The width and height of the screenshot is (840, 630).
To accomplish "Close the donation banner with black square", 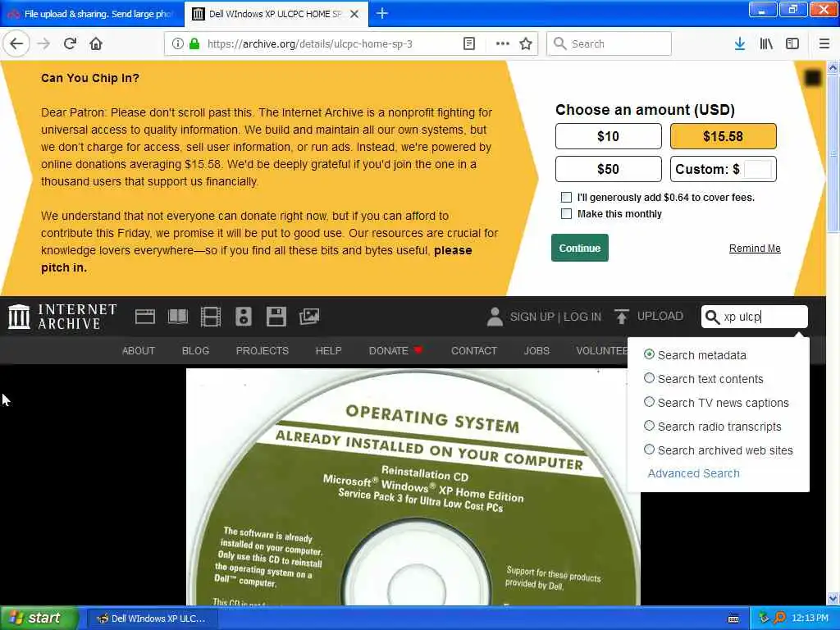I will click(813, 78).
